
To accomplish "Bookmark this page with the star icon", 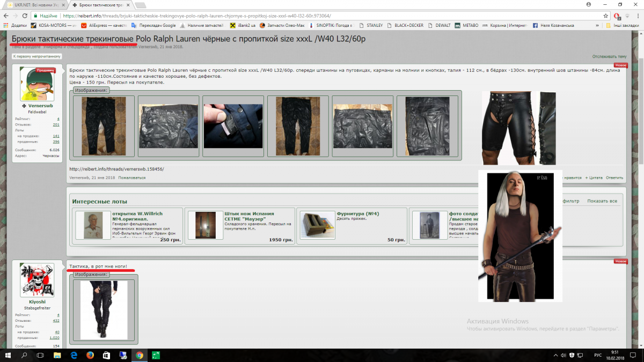I will click(606, 16).
